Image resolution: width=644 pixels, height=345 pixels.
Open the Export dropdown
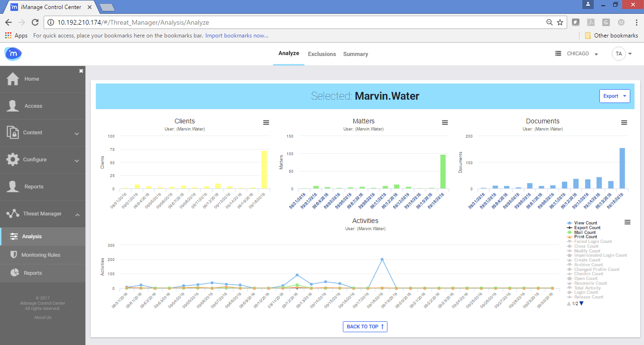tap(615, 96)
